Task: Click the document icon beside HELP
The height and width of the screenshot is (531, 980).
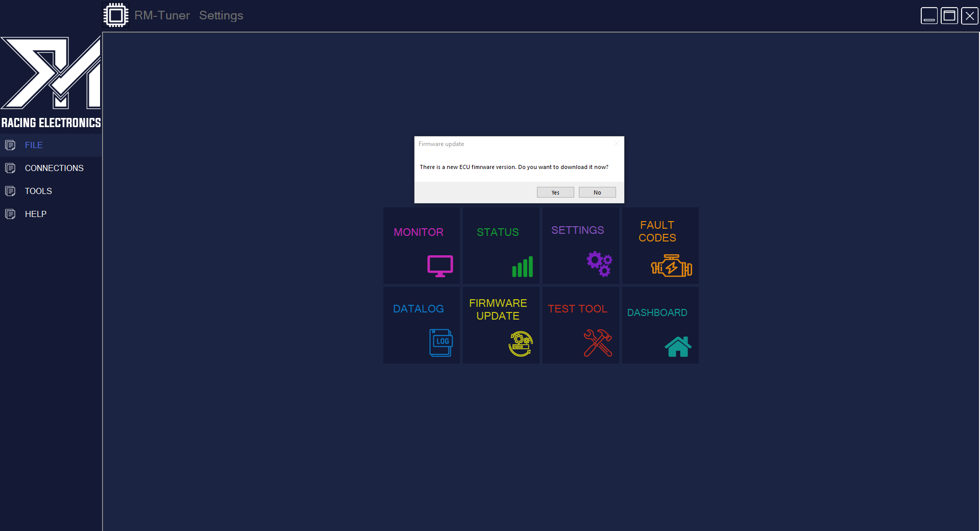Action: [x=11, y=214]
